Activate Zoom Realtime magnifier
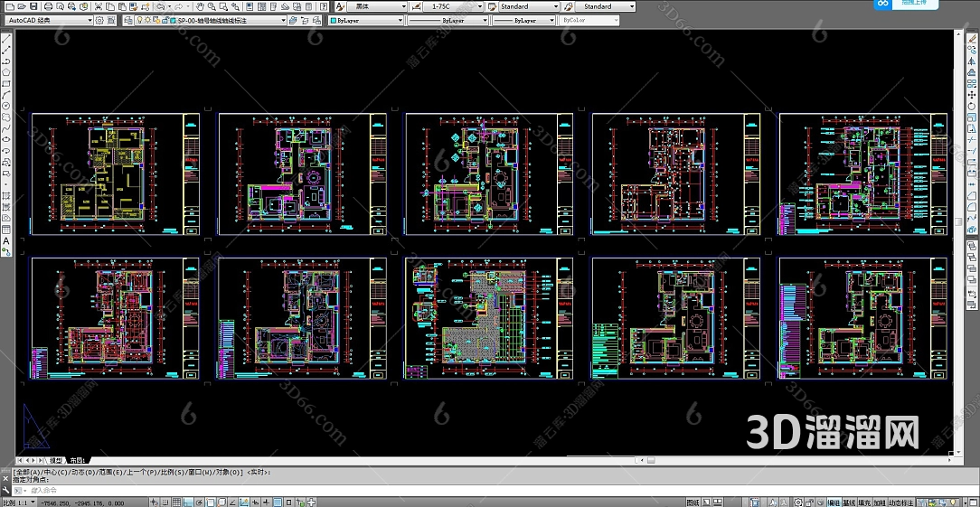The image size is (980, 507). [212, 6]
